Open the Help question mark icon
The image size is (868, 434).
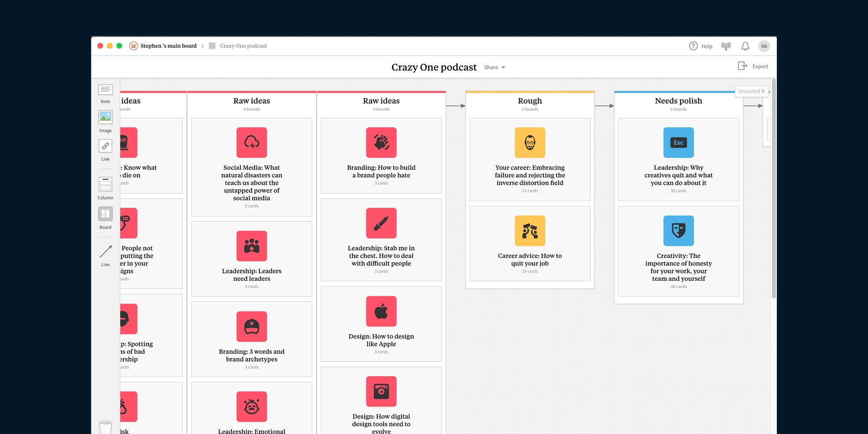tap(694, 46)
